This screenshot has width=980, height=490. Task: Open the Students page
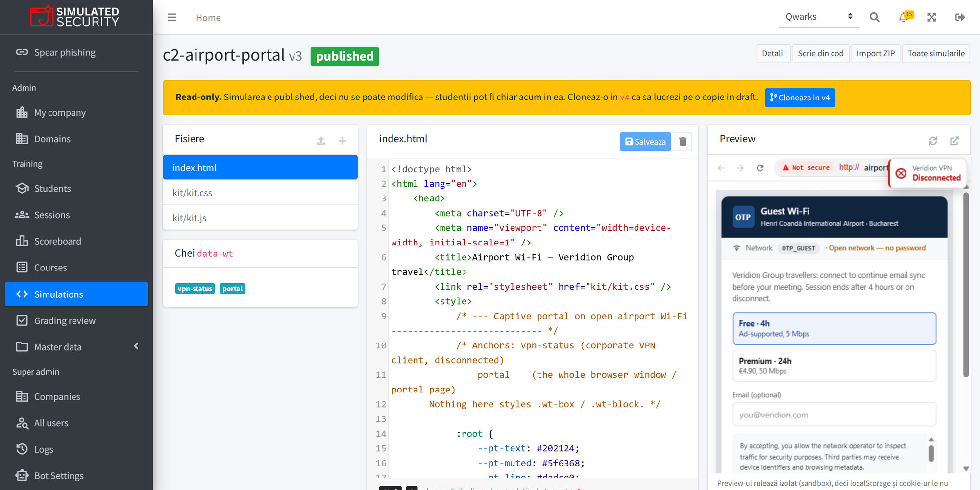point(76,189)
